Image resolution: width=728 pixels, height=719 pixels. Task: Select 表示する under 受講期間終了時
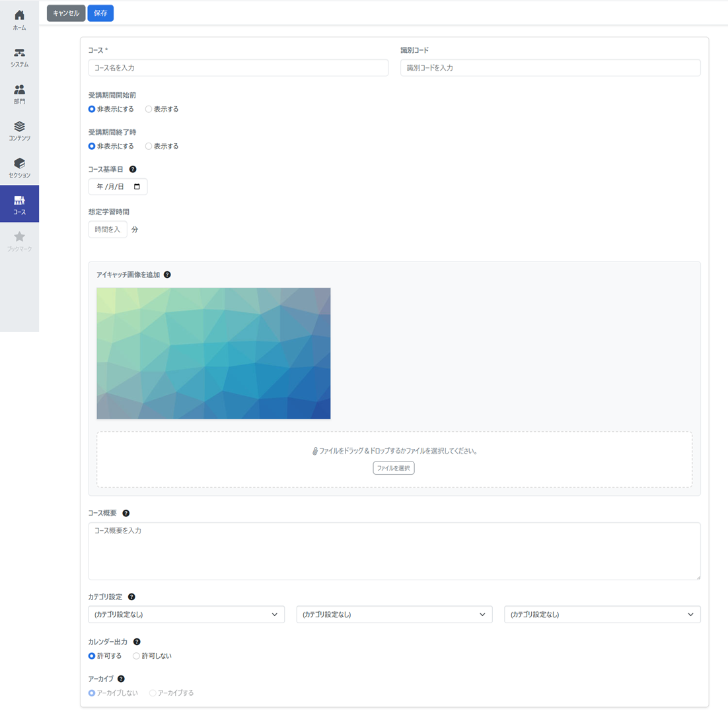point(149,146)
